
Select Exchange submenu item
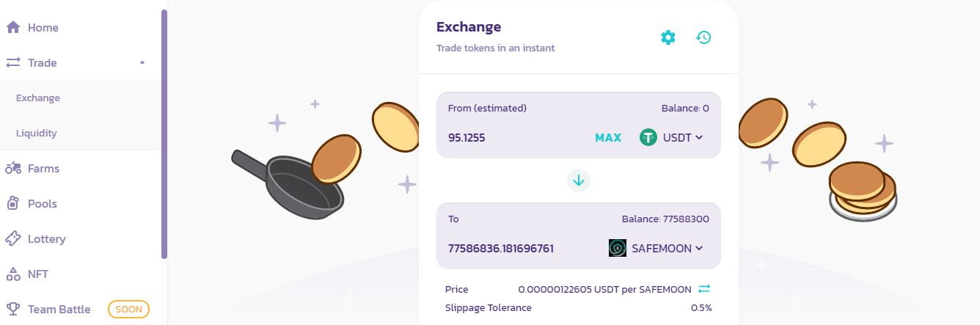pos(38,98)
